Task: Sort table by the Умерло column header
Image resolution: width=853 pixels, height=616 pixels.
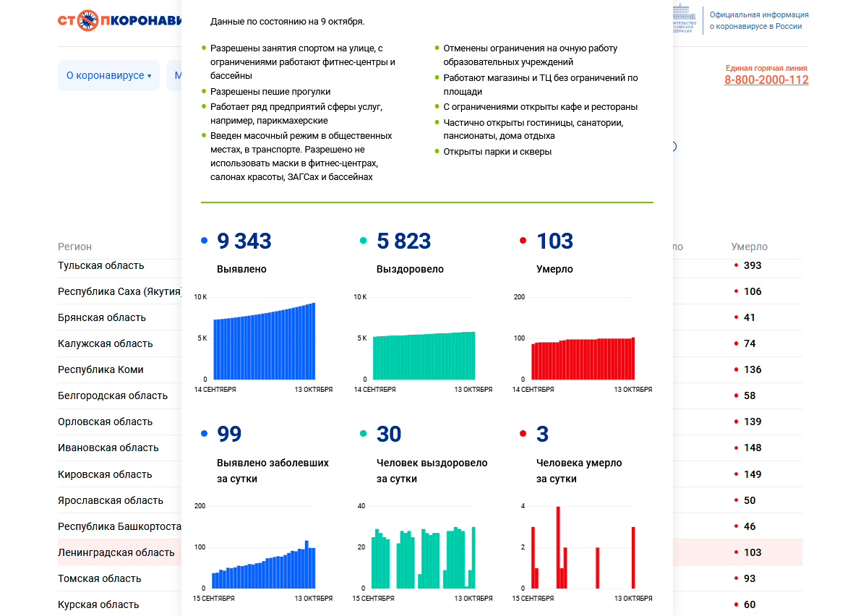Action: (749, 247)
